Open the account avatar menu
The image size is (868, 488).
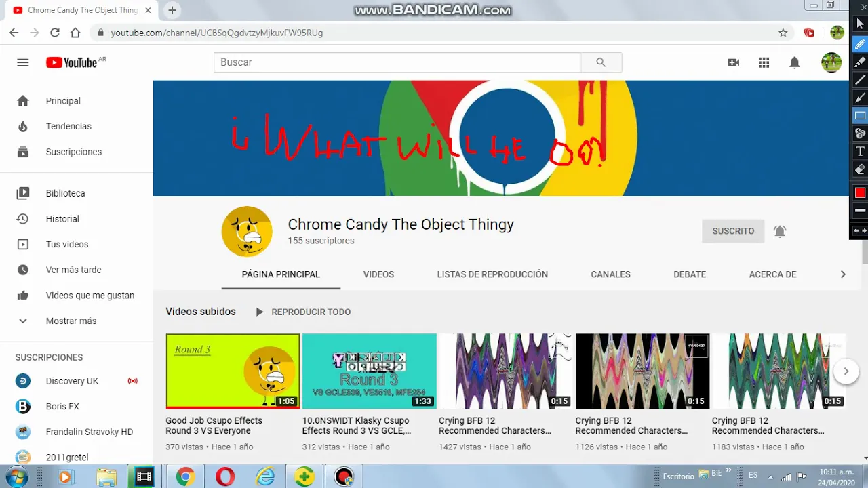click(831, 62)
